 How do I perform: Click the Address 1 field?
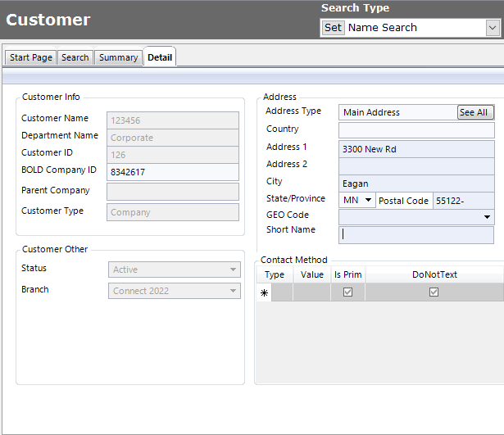coord(416,149)
